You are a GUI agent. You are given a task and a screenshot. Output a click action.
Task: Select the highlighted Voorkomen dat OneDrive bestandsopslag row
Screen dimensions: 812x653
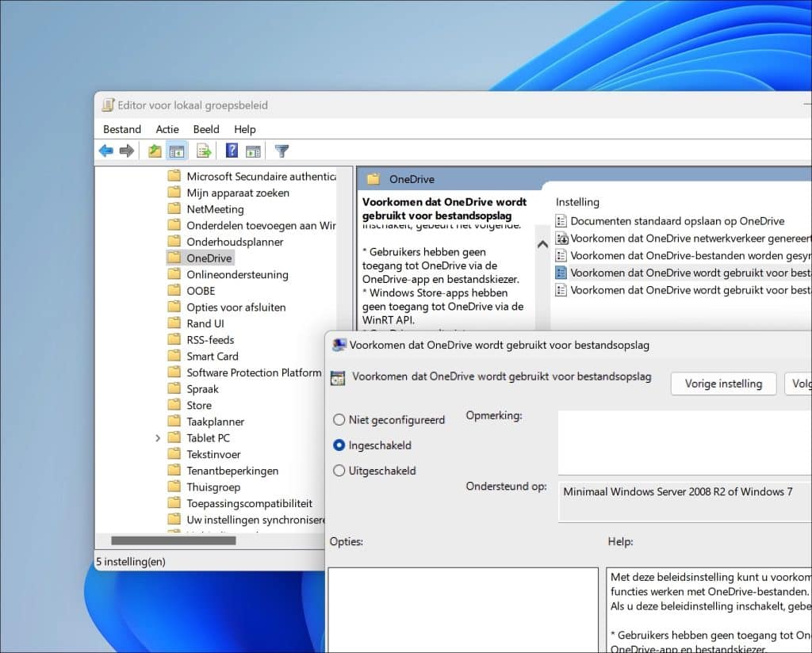(x=683, y=273)
